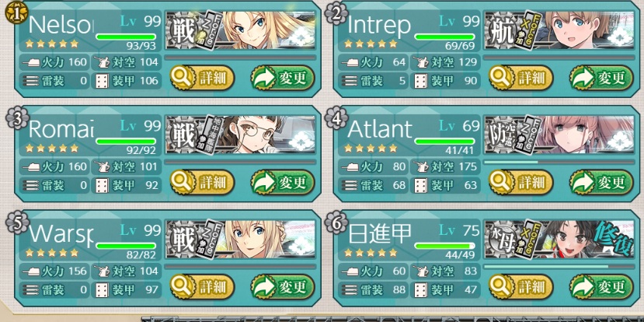Screen dimensions: 644x322
Task: Click Intrepid's portrait banner
Action: tap(559, 30)
